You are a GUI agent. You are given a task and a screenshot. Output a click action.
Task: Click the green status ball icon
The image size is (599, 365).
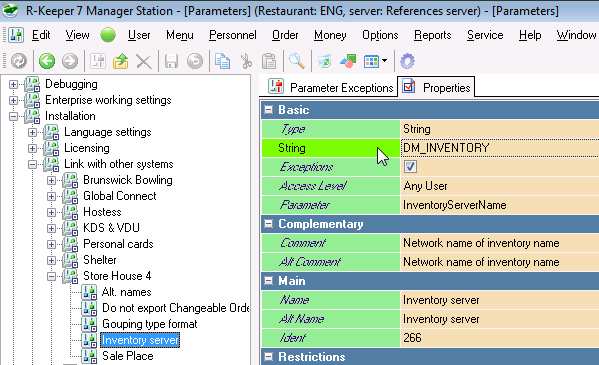pos(108,35)
